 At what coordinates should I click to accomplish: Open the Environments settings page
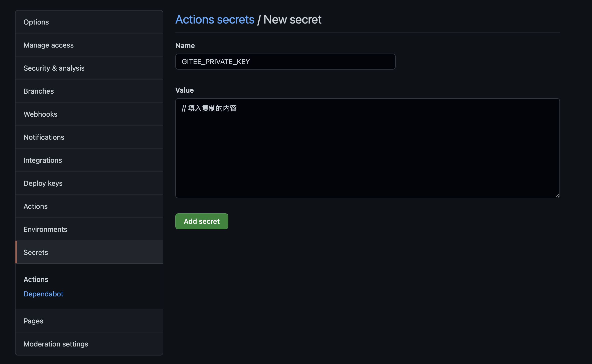pos(45,229)
